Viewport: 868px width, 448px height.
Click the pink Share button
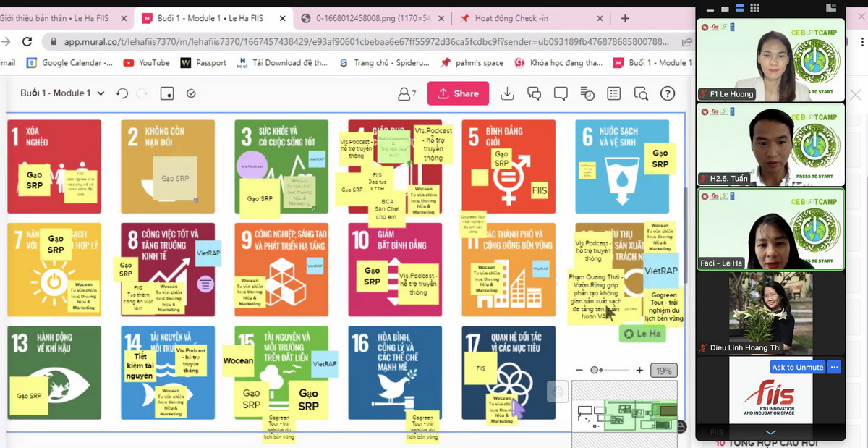tap(458, 93)
